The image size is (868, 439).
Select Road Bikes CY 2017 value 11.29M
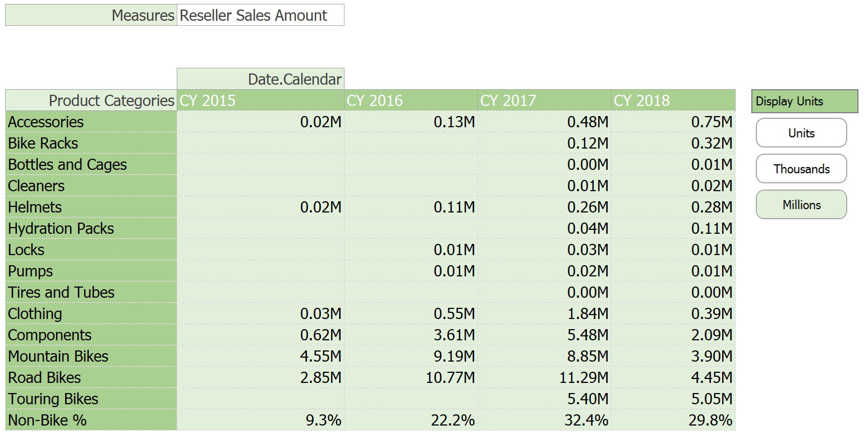point(584,377)
